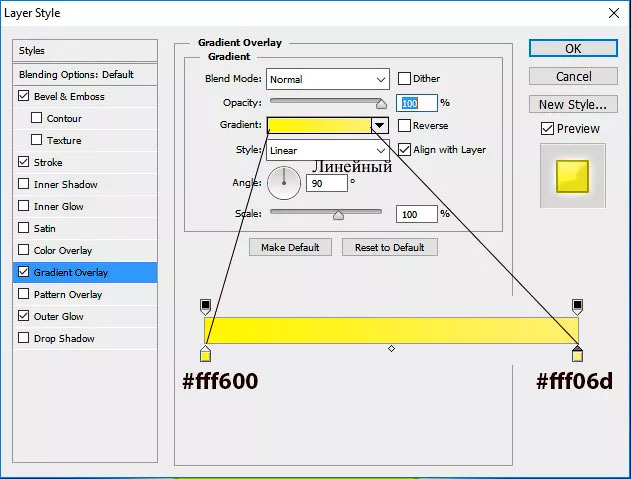This screenshot has height=479, width=631.
Task: Open the gradient picker dropdown arrow
Action: click(x=379, y=125)
